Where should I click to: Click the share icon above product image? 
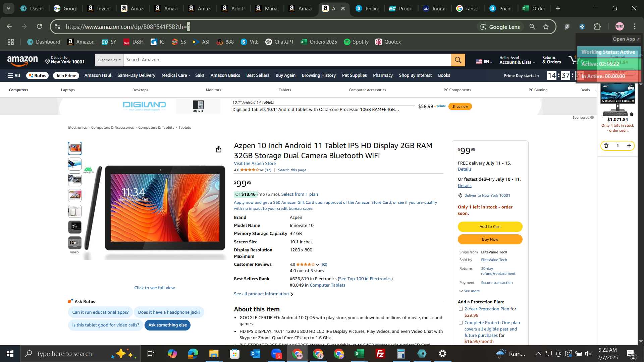pyautogui.click(x=219, y=149)
